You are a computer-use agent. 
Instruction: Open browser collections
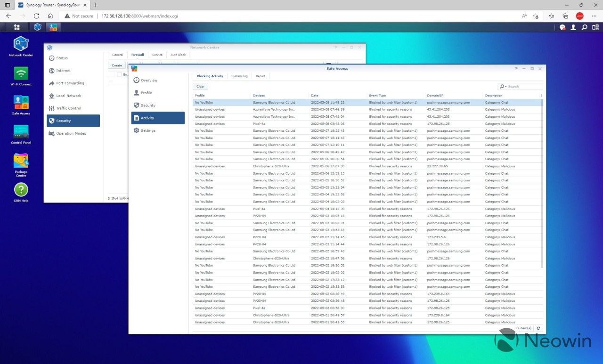pos(565,16)
